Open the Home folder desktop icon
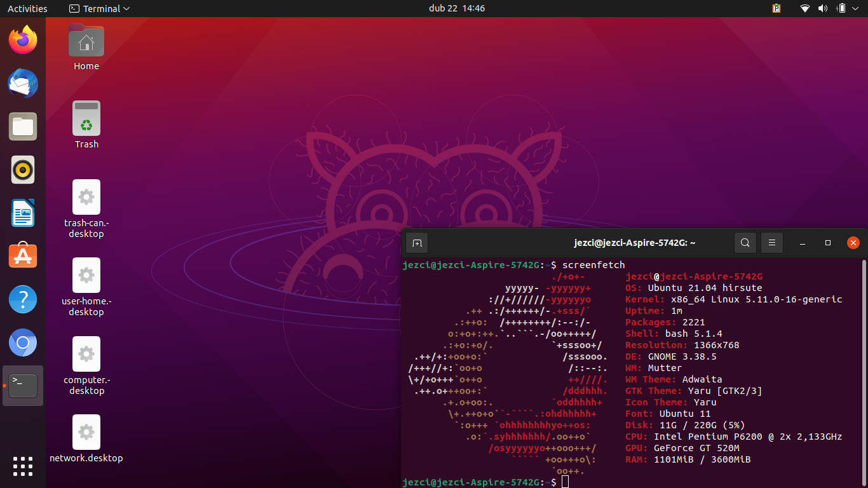The height and width of the screenshot is (488, 868). (x=86, y=39)
